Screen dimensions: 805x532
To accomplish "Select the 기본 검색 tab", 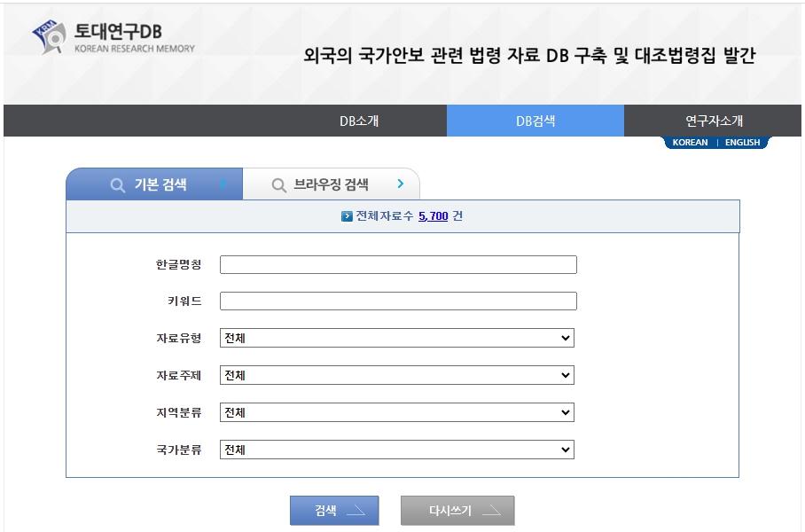I will click(x=160, y=184).
